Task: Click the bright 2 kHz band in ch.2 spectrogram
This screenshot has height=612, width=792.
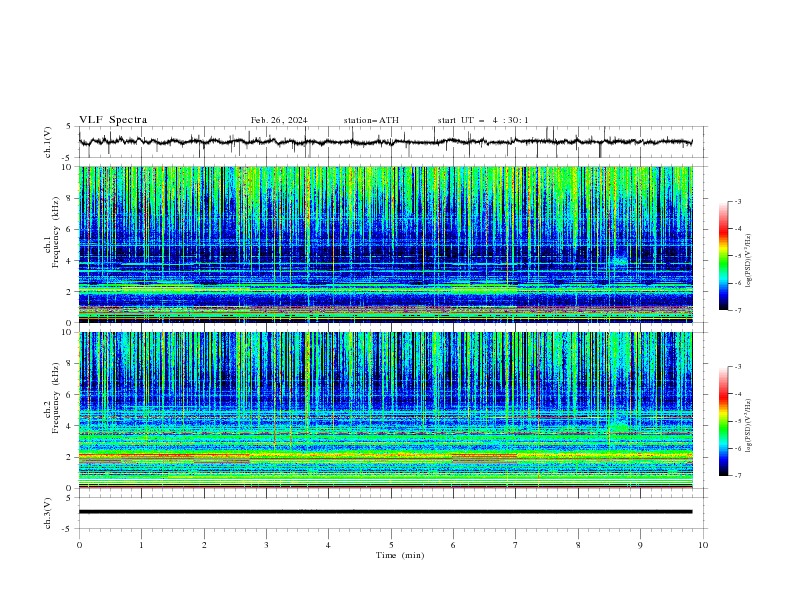Action: [385, 457]
